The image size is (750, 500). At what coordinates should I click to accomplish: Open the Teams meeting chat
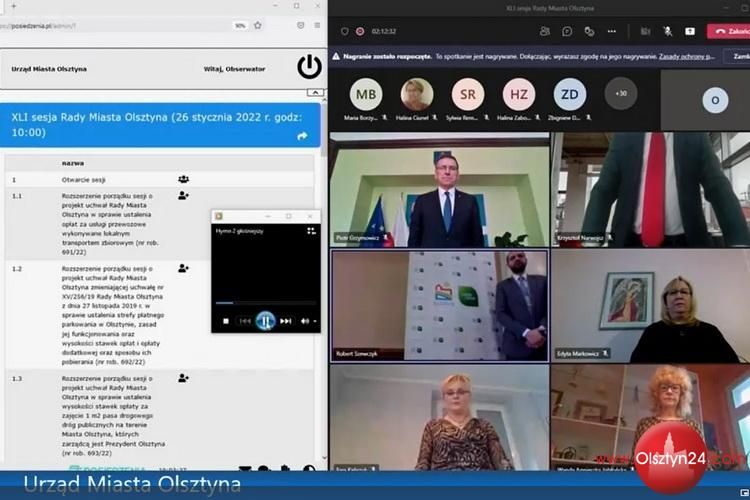[567, 31]
